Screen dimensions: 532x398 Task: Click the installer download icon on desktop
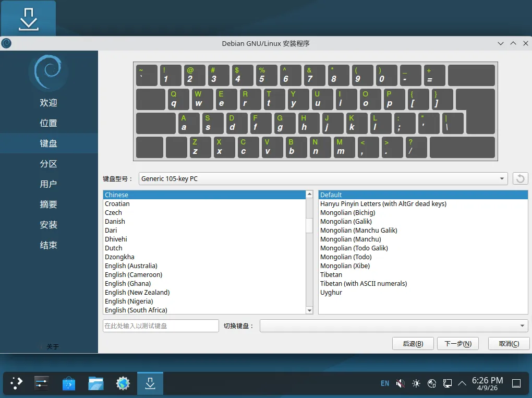29,19
